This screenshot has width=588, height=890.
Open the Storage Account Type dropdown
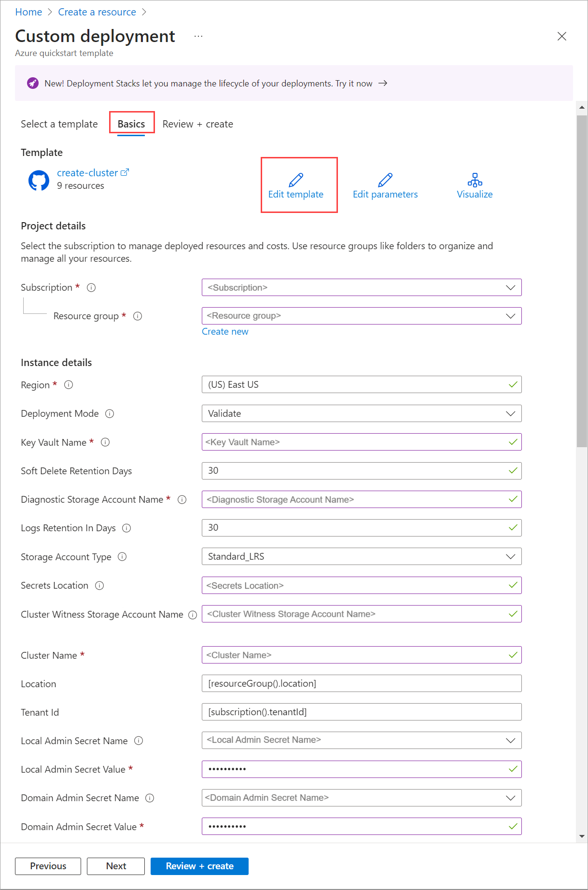click(510, 557)
